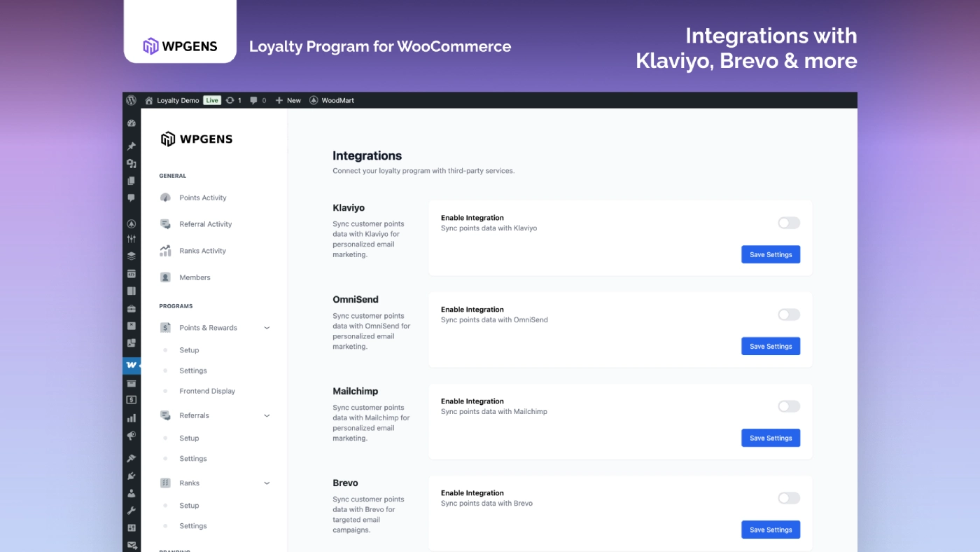Image resolution: width=980 pixels, height=552 pixels.
Task: Enable the Klaviyo integration toggle
Action: [x=787, y=222]
